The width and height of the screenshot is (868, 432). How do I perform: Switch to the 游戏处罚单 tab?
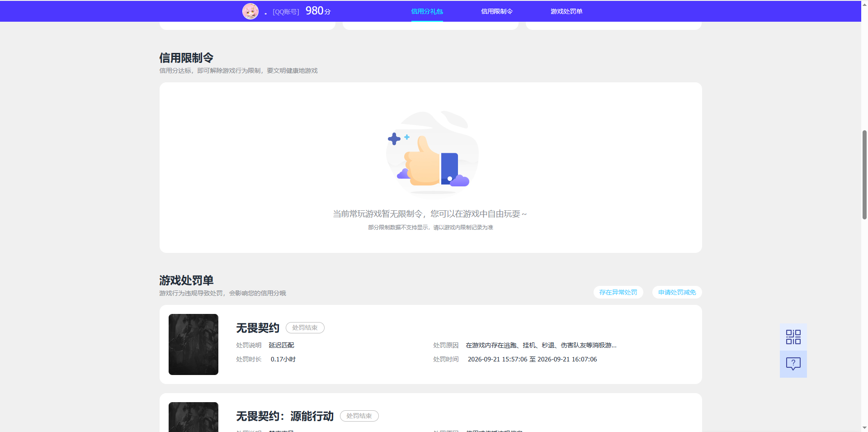[566, 11]
